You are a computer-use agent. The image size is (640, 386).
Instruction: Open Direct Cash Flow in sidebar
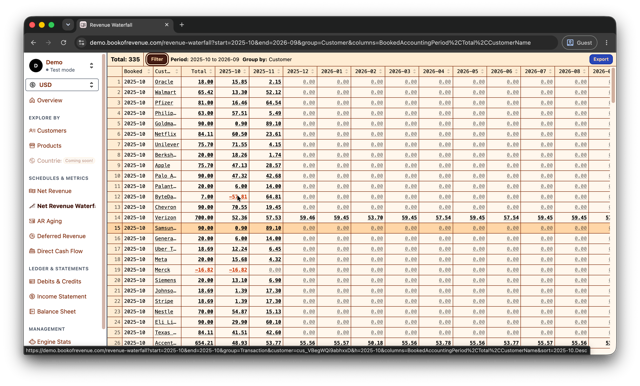pos(60,251)
